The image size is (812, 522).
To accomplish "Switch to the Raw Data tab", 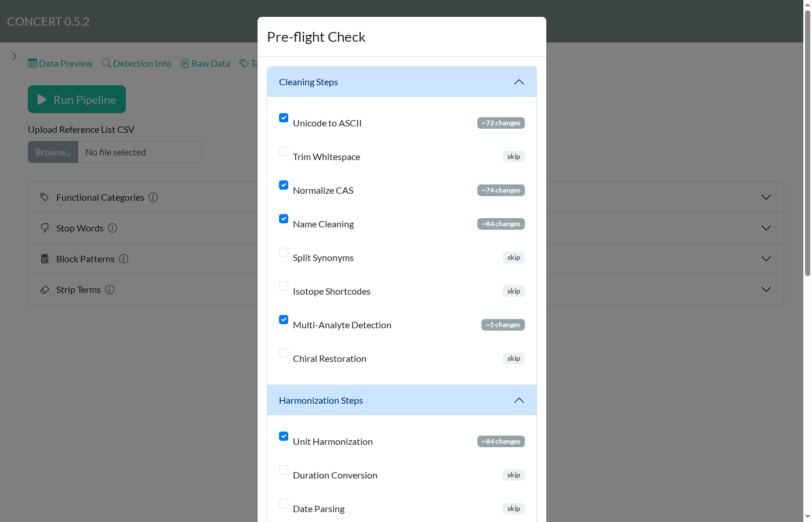I will coord(205,63).
